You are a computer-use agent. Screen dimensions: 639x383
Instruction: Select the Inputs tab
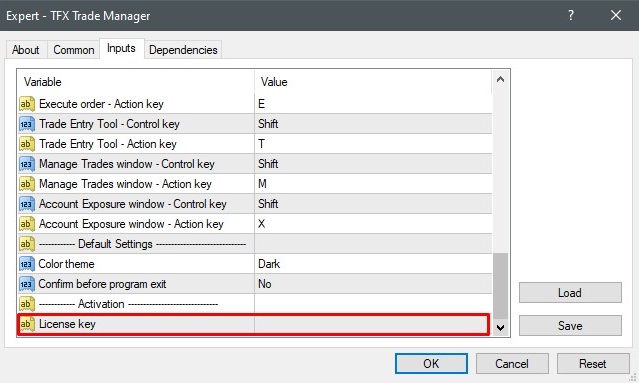[x=121, y=48]
